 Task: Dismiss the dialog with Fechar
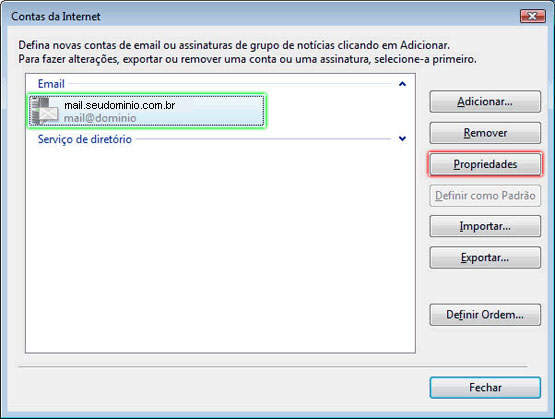pos(485,388)
